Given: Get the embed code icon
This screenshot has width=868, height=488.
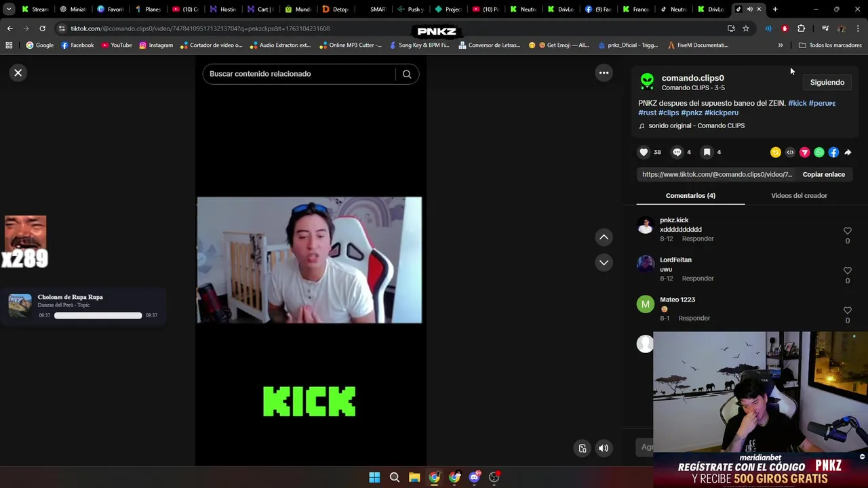Looking at the screenshot, I should pyautogui.click(x=790, y=152).
